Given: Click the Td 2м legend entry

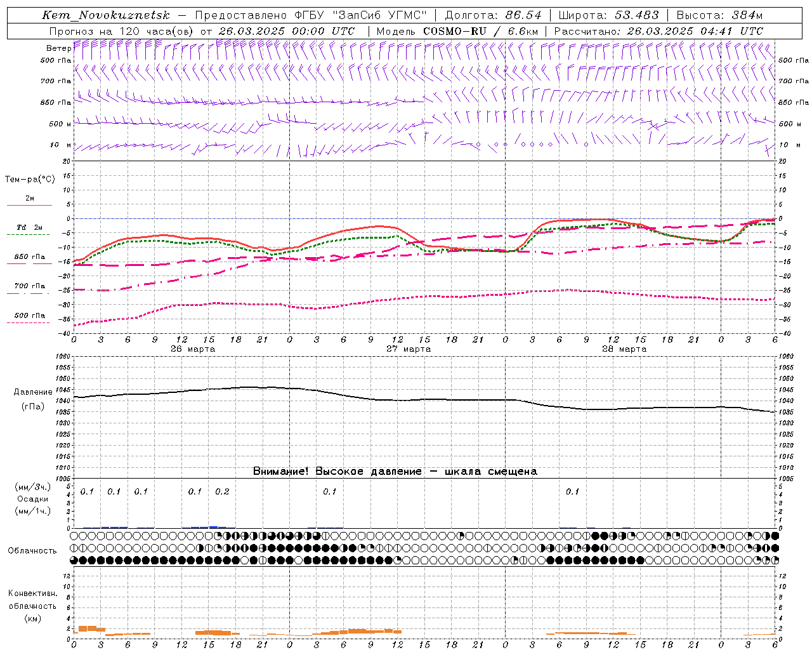Looking at the screenshot, I should click(x=29, y=227).
